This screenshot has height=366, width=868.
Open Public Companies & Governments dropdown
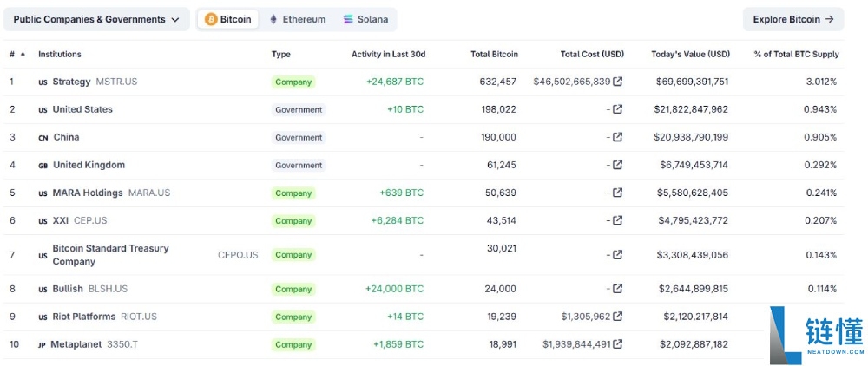[x=96, y=19]
